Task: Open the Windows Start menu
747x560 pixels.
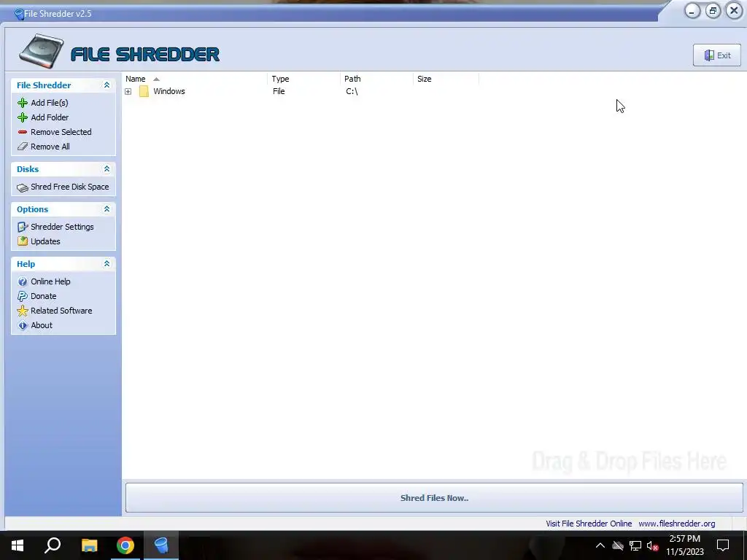Action: point(18,545)
